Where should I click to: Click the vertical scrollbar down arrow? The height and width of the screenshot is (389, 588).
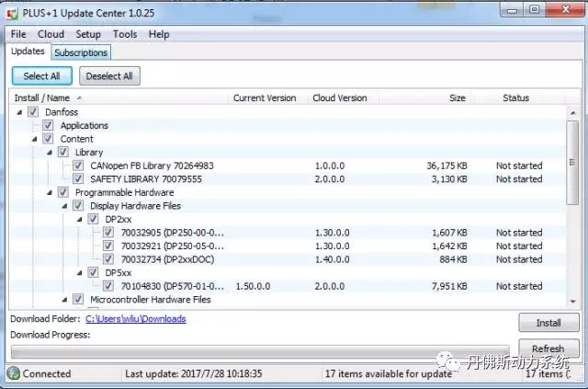pos(573,301)
